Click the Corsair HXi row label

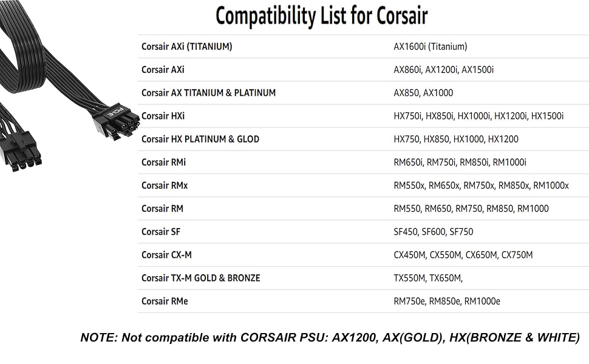coord(163,116)
